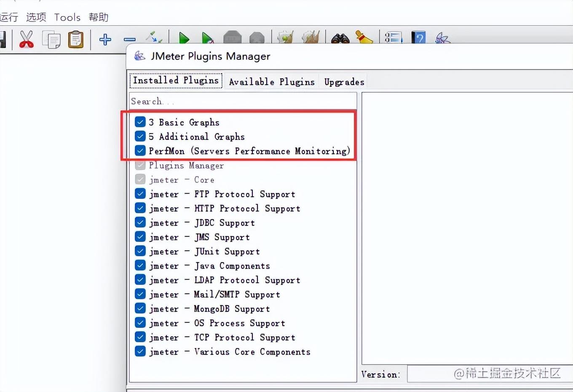Viewport: 573px width, 392px height.
Task: Click Start no pauses play icon
Action: pyautogui.click(x=207, y=38)
